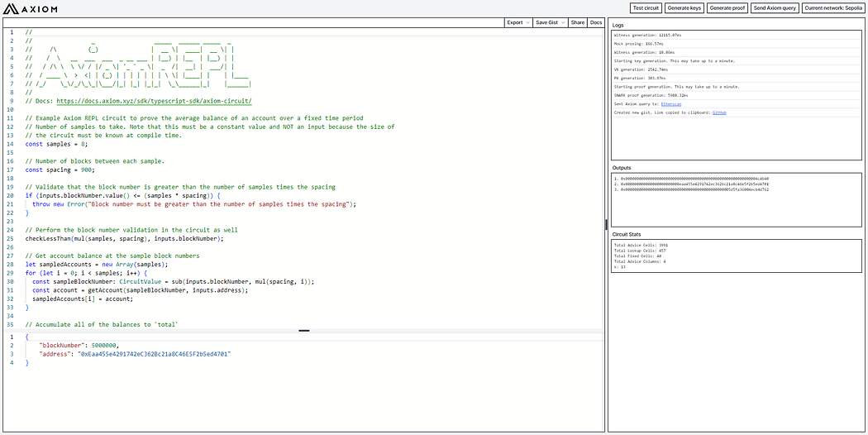Click the 'Total Fixed Cells' stat
Viewport: 868px width, 435px height.
click(x=636, y=255)
